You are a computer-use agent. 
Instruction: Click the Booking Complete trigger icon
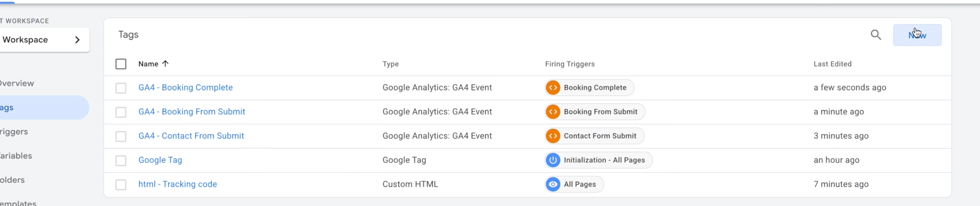point(553,88)
